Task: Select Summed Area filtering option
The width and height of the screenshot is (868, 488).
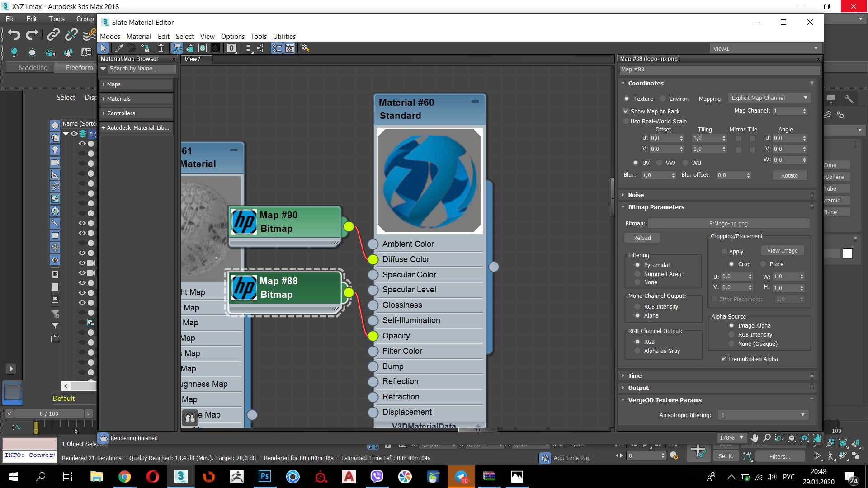Action: tap(637, 274)
